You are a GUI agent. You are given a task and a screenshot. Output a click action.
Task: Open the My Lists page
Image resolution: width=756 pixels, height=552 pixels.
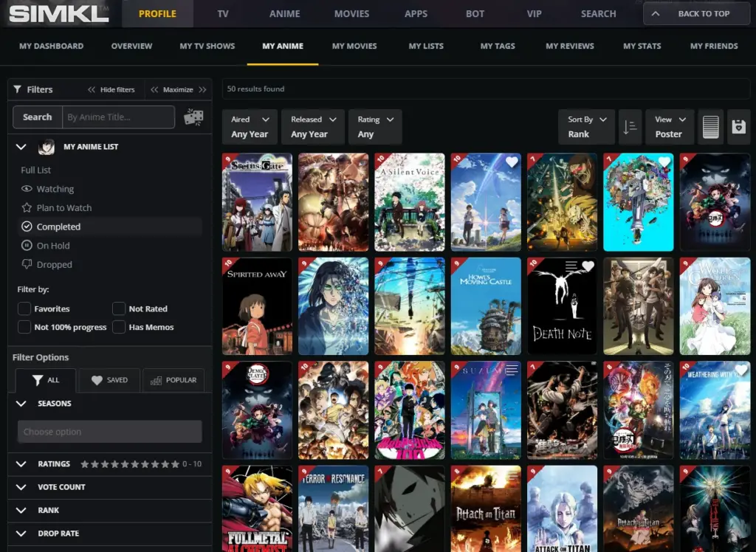[x=426, y=46]
